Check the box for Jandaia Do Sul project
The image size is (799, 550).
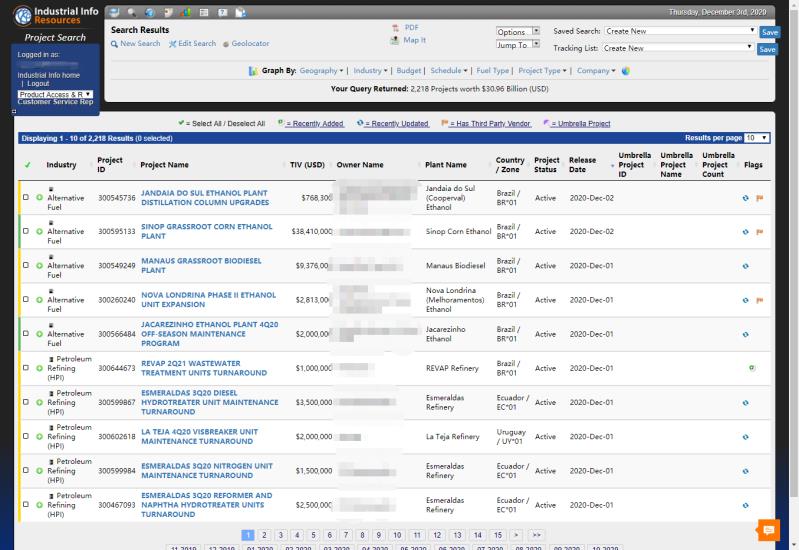26,198
